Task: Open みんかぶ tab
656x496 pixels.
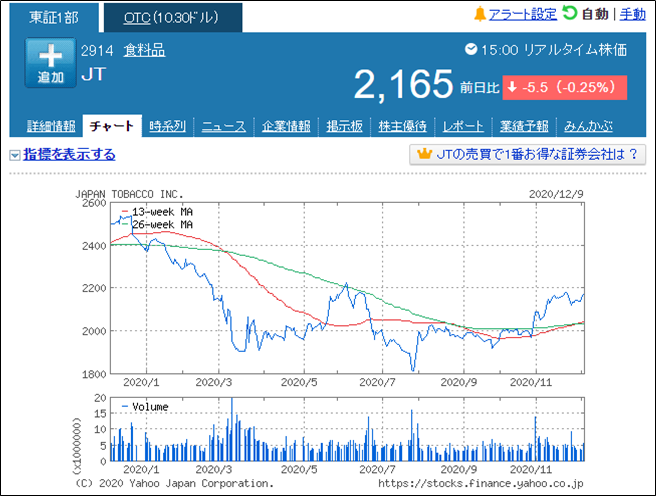Action: click(x=588, y=126)
